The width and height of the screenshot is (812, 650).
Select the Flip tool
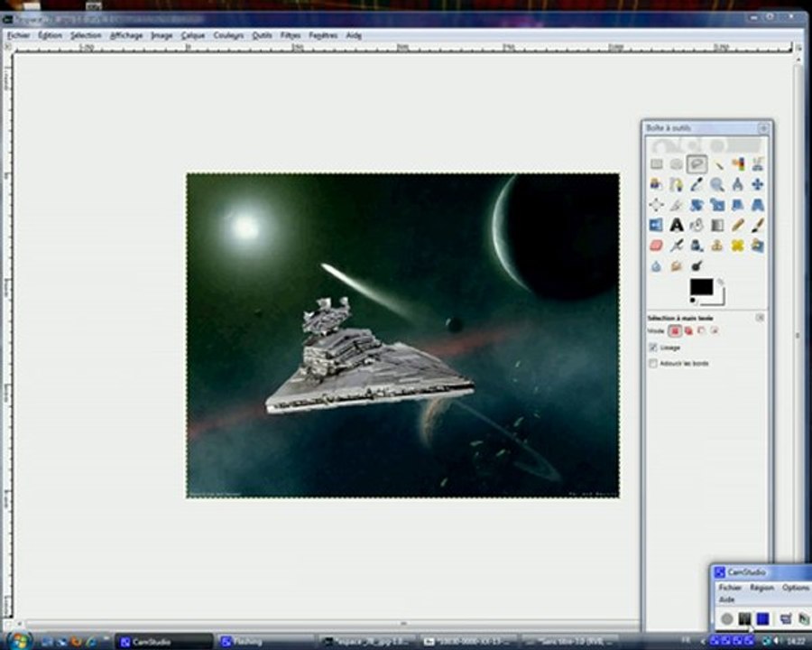tap(656, 225)
